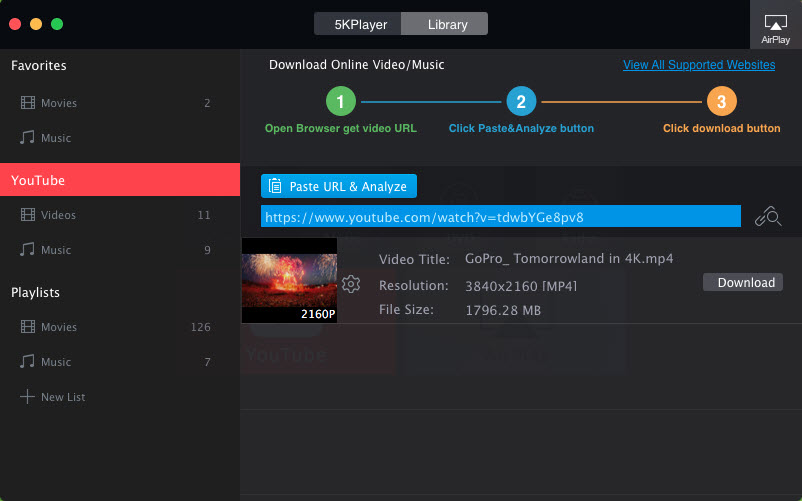The width and height of the screenshot is (802, 501).
Task: Click clipboard icon on Paste URL button
Action: 275,186
